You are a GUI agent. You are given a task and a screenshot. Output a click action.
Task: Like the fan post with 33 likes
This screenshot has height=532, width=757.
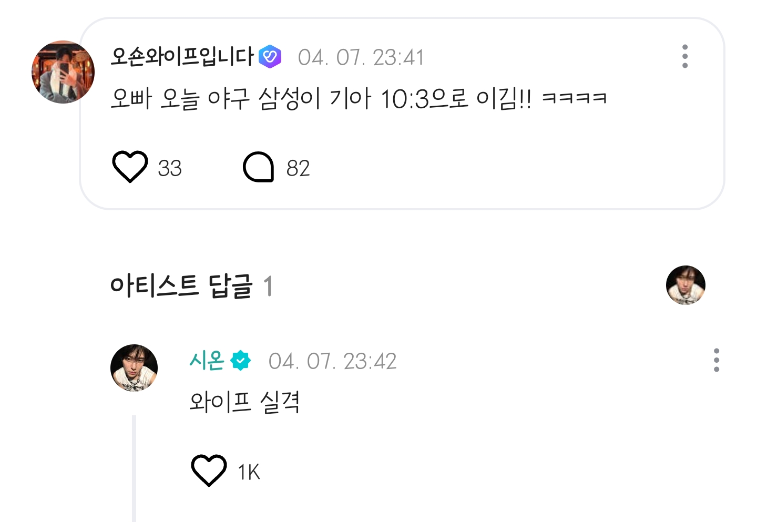[x=130, y=167]
